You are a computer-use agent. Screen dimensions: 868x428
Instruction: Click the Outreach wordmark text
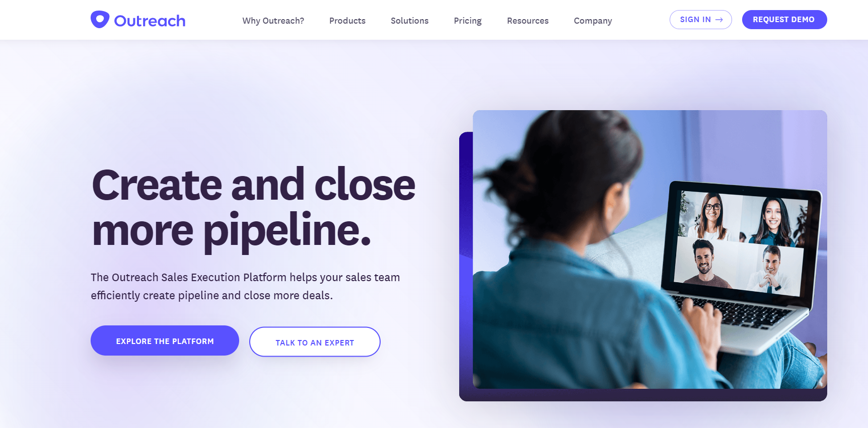pyautogui.click(x=150, y=21)
